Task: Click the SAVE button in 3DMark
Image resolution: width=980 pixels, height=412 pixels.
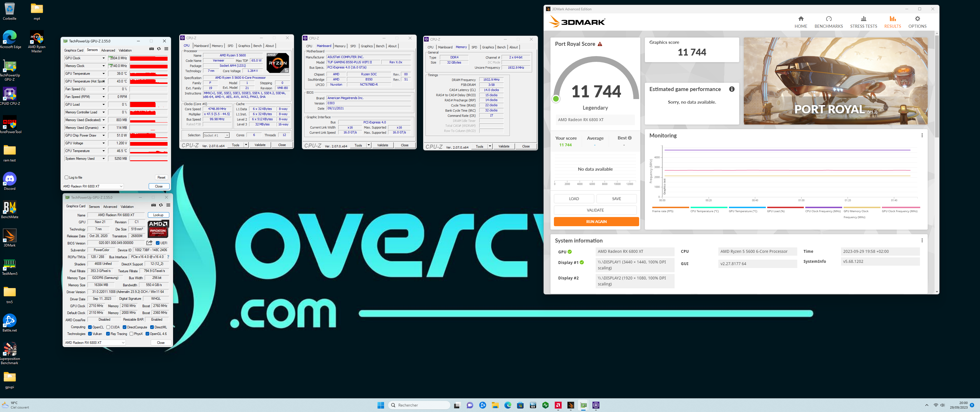Action: 616,199
